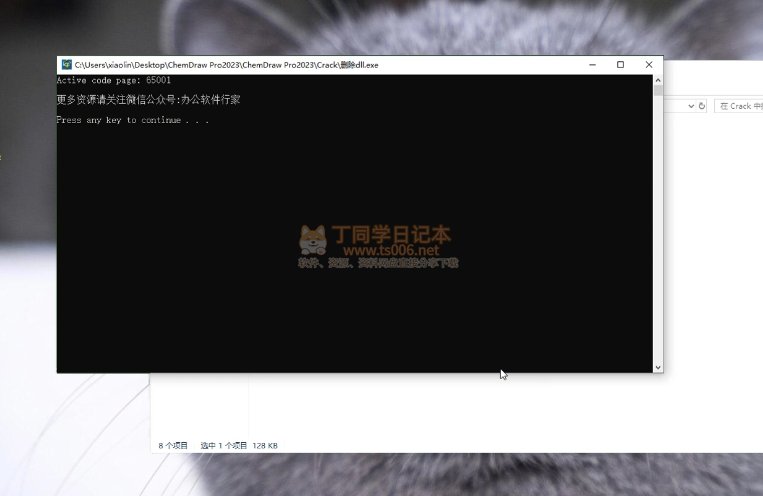Click the '选中 1 个项目 128 KB' status text

tap(238, 445)
